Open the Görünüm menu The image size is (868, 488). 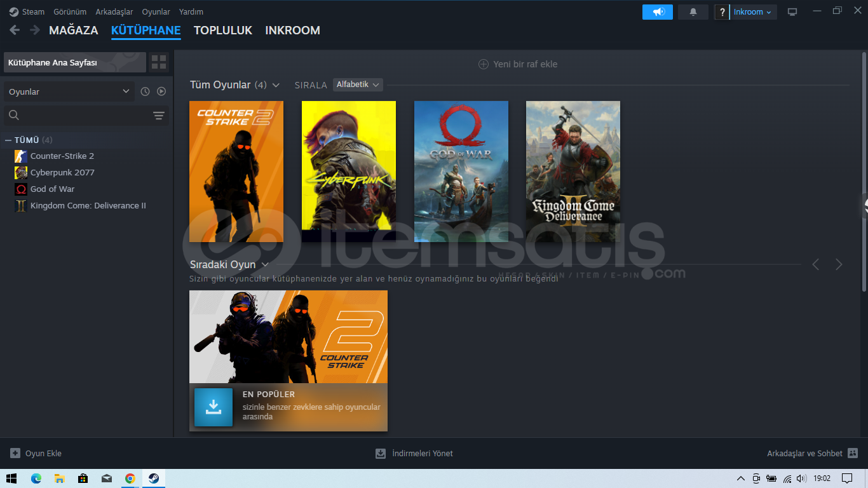point(70,12)
